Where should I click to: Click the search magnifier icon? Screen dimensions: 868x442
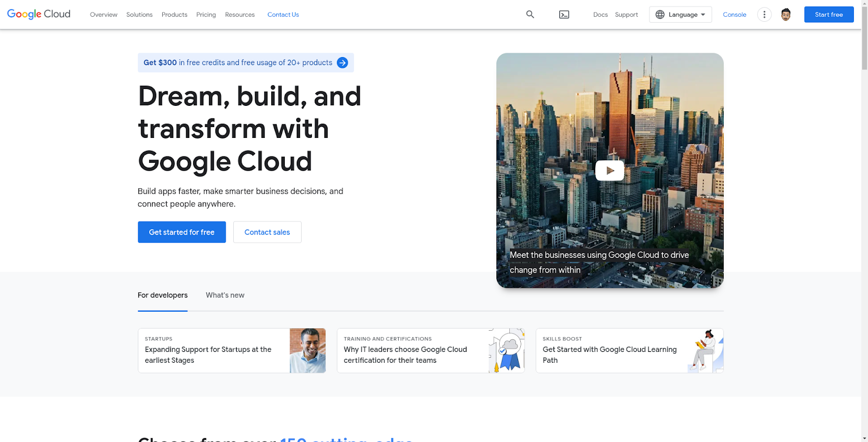pos(530,15)
